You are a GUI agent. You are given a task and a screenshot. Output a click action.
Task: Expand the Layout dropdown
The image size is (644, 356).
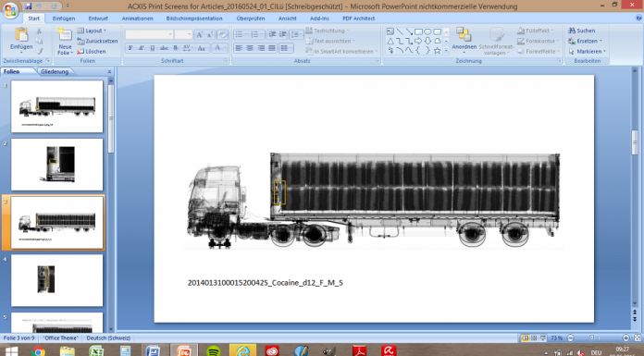(92, 31)
